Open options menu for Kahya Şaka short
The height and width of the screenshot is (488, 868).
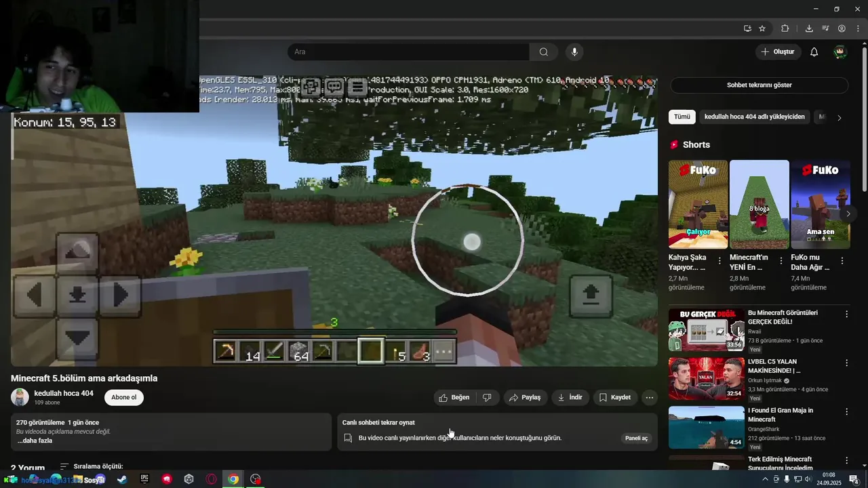[719, 261]
